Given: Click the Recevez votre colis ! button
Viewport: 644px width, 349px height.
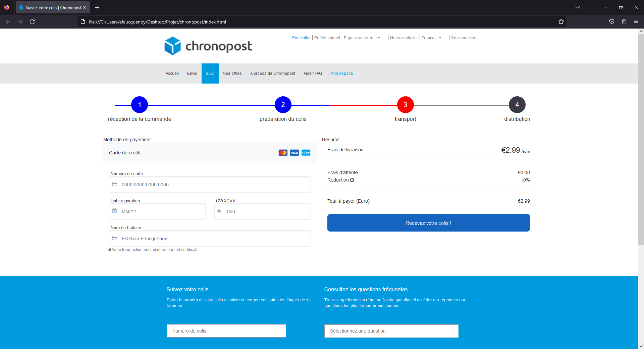Looking at the screenshot, I should tap(429, 223).
